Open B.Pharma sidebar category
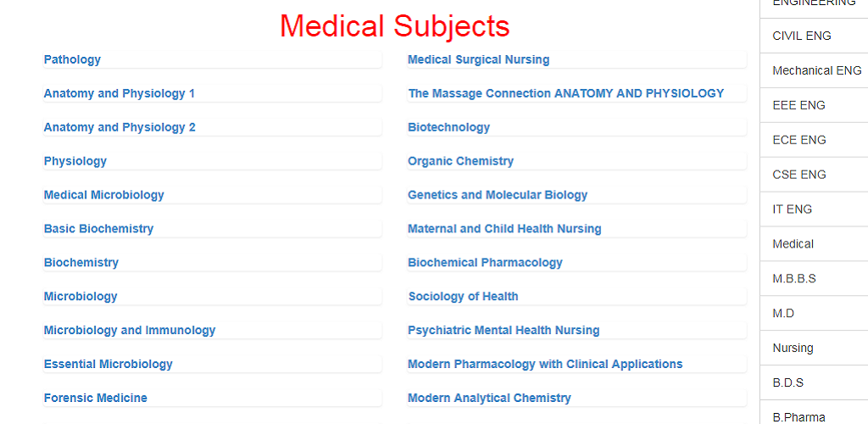 814,412
